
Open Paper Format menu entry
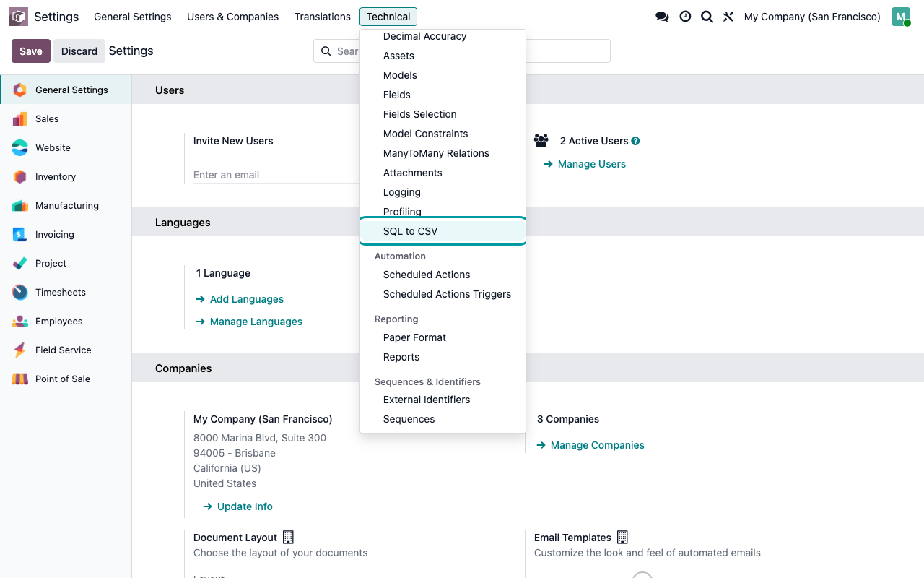point(443,337)
